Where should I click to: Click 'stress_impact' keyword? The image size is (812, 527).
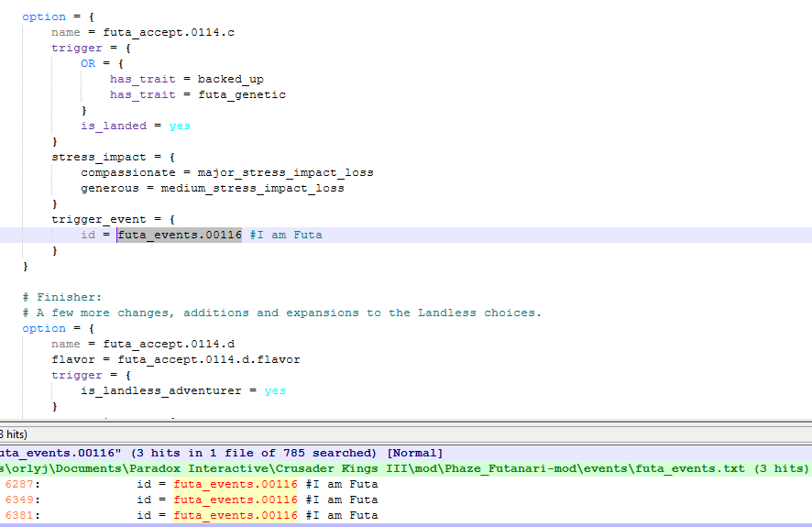click(x=99, y=157)
